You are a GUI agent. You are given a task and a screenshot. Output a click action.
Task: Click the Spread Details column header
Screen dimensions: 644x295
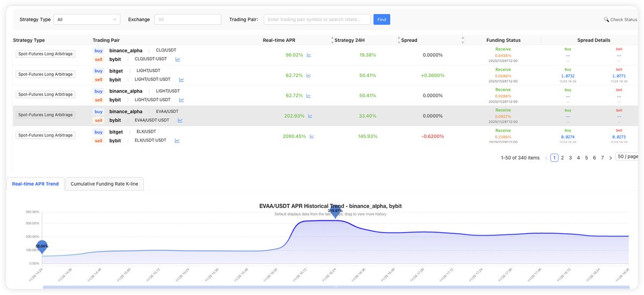pyautogui.click(x=594, y=40)
